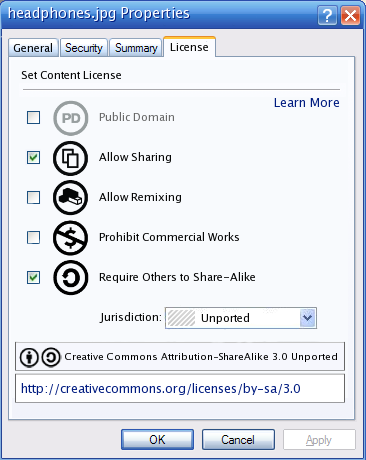The width and height of the screenshot is (366, 460).
Task: Click the non-commercial crossed dollar icon
Action: click(71, 238)
